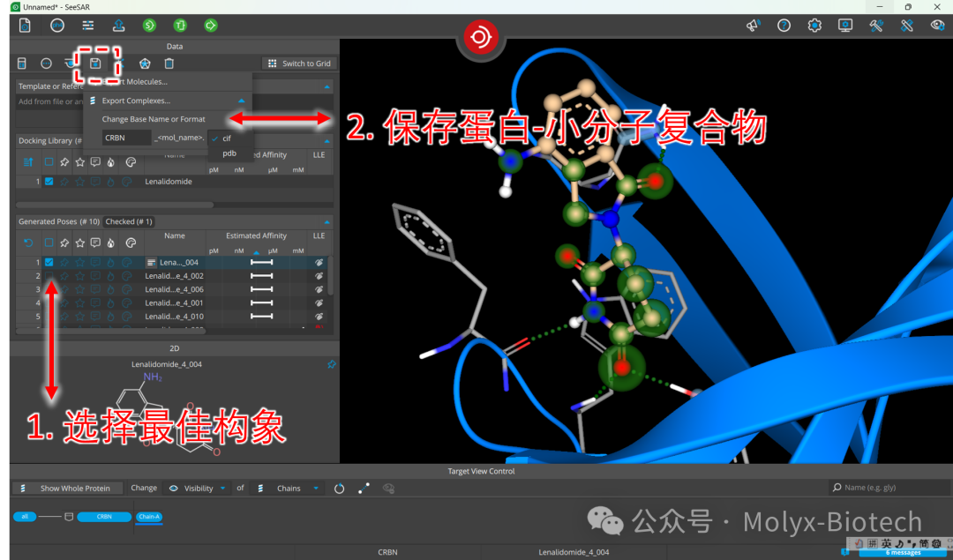Screen dimensions: 953x560
Task: Open the hammer and wrench tools icon
Action: click(876, 26)
